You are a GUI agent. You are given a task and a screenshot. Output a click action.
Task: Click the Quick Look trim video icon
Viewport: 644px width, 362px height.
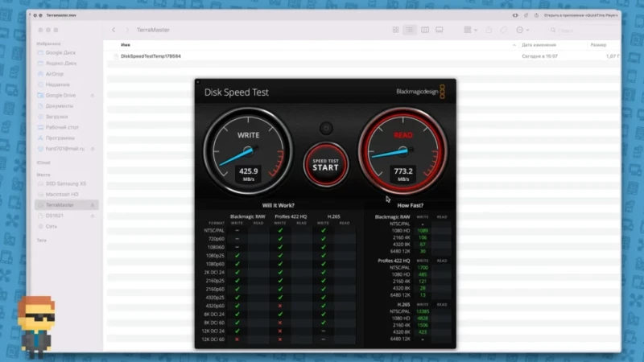point(515,15)
